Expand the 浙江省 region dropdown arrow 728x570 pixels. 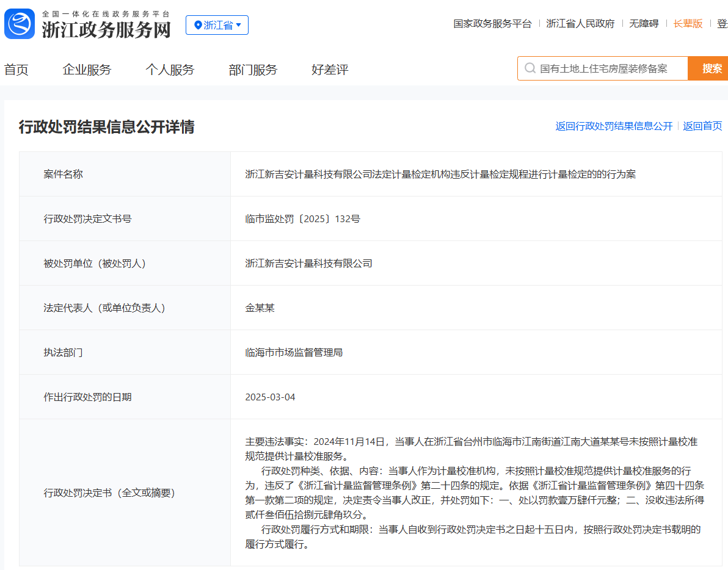pyautogui.click(x=238, y=25)
